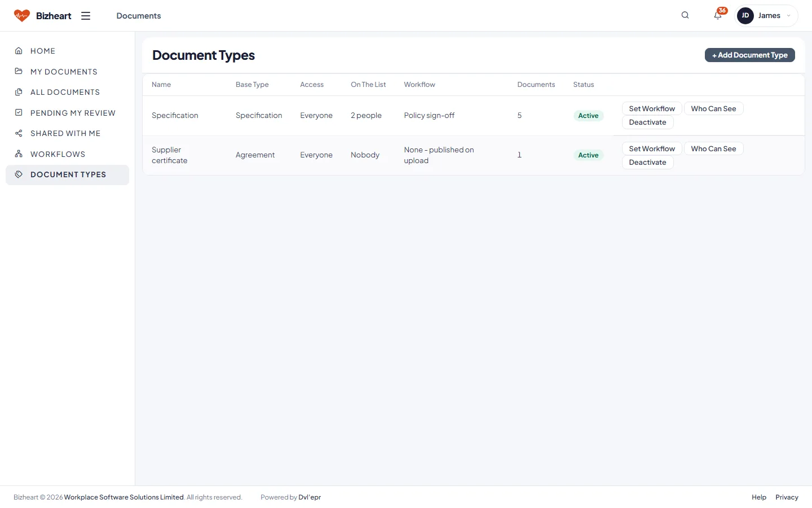This screenshot has height=508, width=812.
Task: Go to HOME in sidebar
Action: (x=68, y=51)
